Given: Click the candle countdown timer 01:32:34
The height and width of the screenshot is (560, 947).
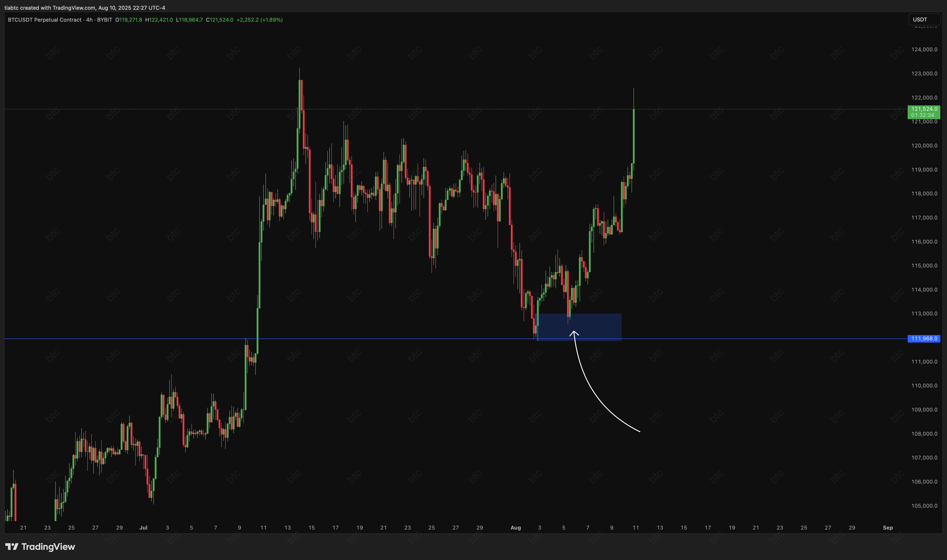Looking at the screenshot, I should tap(922, 115).
